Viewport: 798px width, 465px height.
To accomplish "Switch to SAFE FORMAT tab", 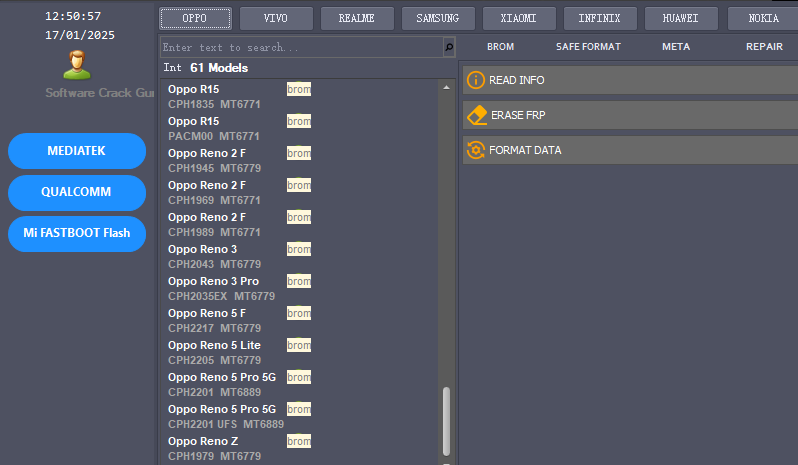I will tap(588, 47).
